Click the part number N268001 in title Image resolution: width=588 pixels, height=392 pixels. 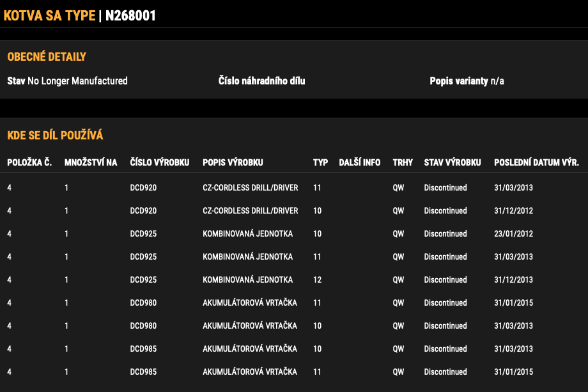130,16
